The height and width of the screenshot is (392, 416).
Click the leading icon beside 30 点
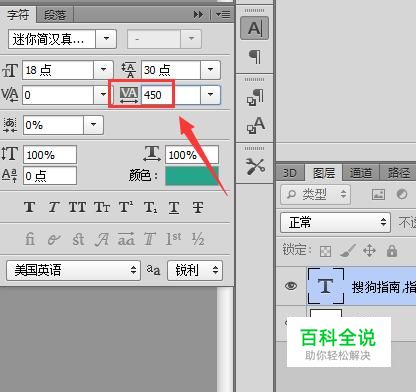coord(129,70)
